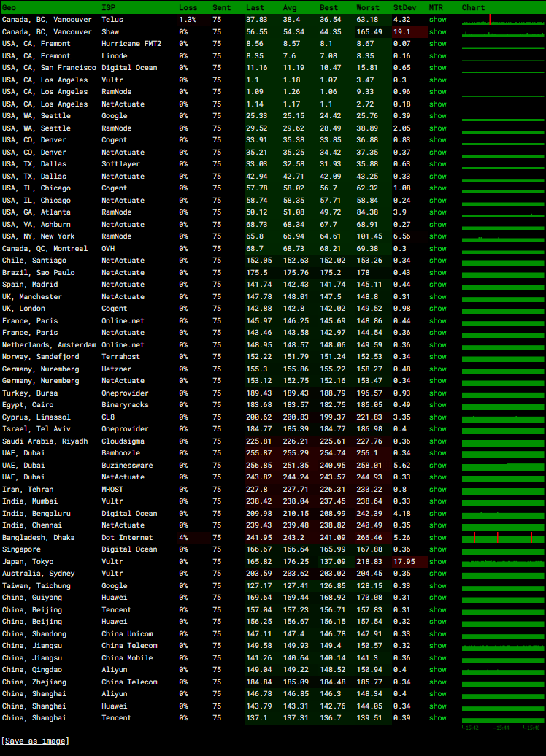
Task: Select the Turkey, Bursa geo cell
Action: [30, 393]
